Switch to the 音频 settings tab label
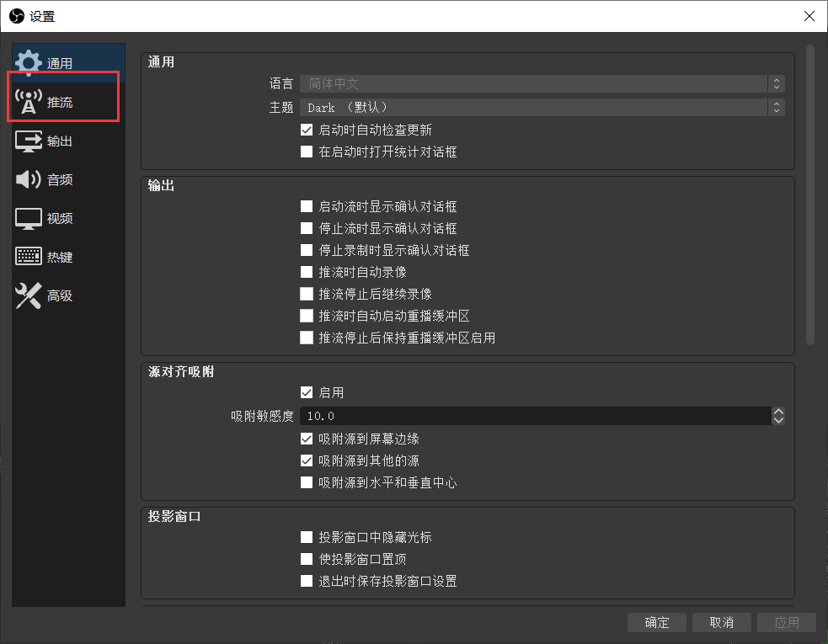The width and height of the screenshot is (828, 644). point(60,180)
